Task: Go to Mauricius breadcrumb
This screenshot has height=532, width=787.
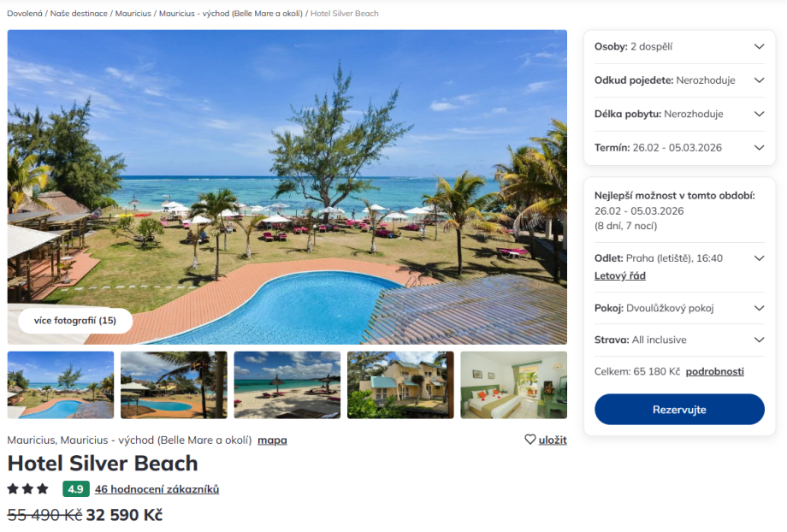Action: [133, 14]
